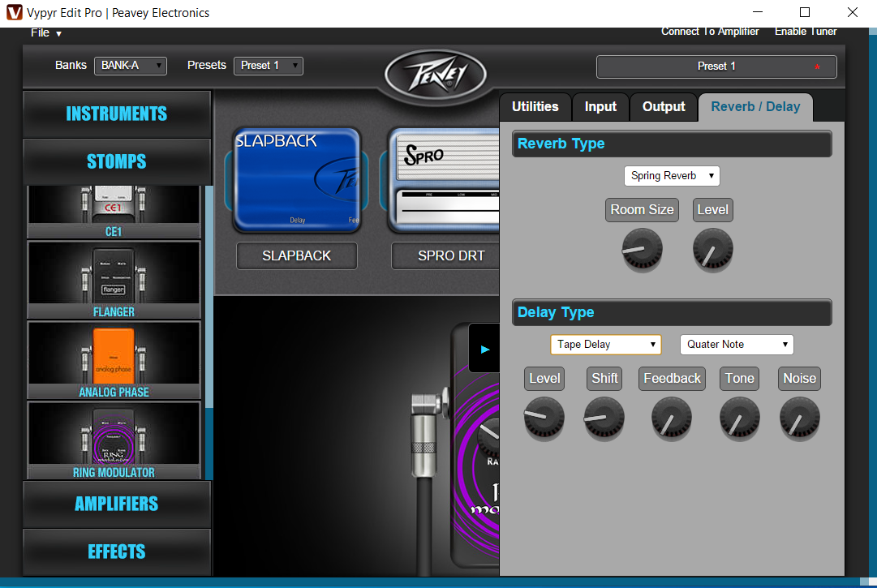
Task: Click the SPRO DRT label button
Action: [x=445, y=255]
